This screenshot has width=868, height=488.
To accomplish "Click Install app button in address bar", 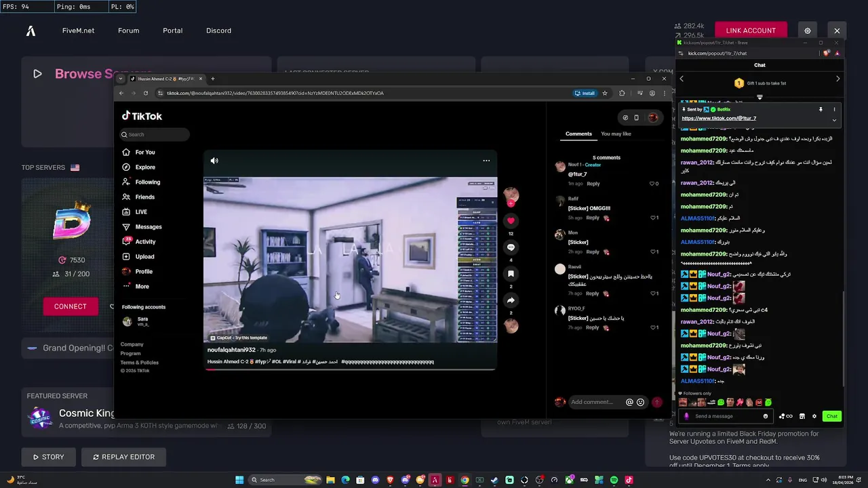I will tap(585, 93).
